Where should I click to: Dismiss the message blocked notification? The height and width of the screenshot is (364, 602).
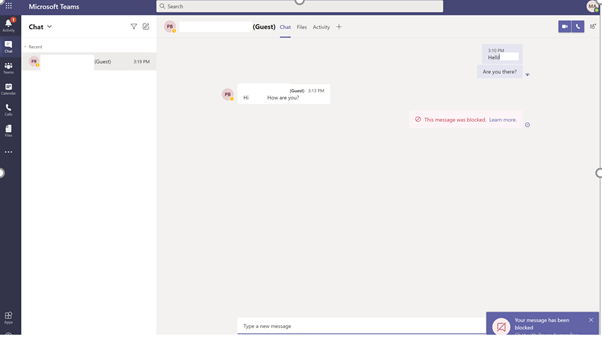[x=591, y=320]
